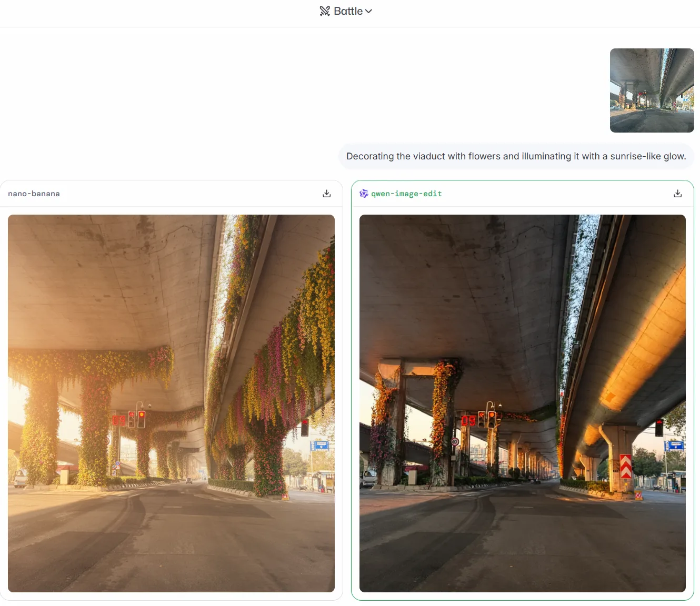Click empty header area of nano-banana card

pos(184,194)
